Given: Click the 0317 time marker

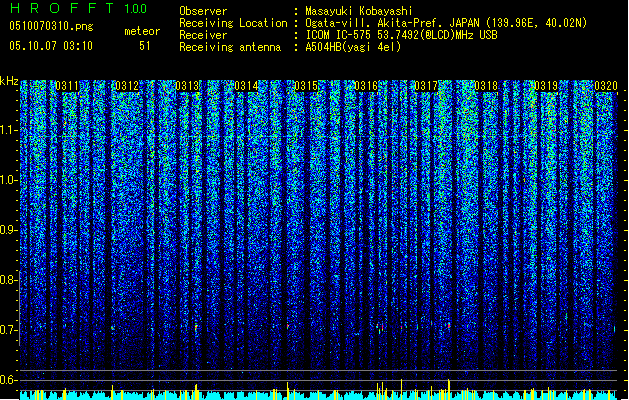Looking at the screenshot, I should click(426, 86).
